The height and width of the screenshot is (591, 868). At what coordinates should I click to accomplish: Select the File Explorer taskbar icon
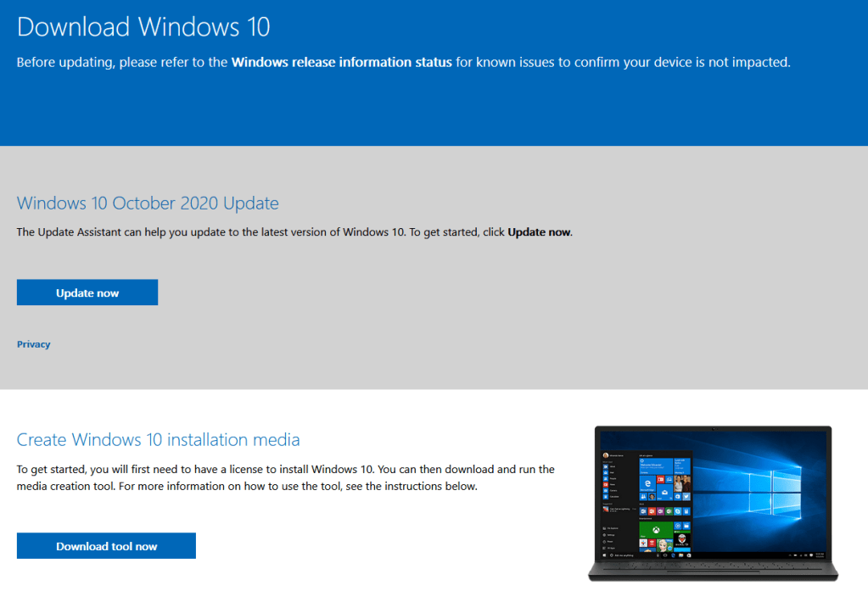pyautogui.click(x=680, y=555)
